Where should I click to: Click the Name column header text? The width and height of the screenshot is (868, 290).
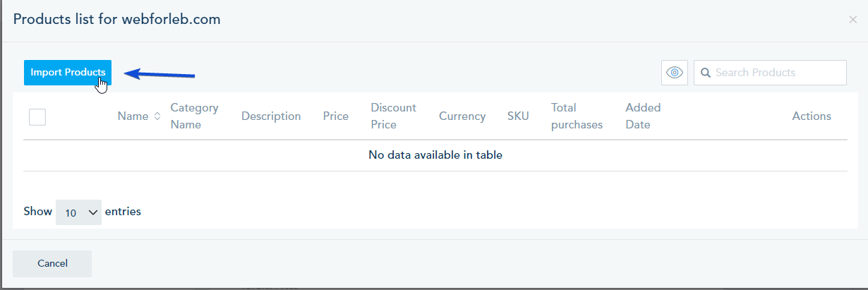133,116
